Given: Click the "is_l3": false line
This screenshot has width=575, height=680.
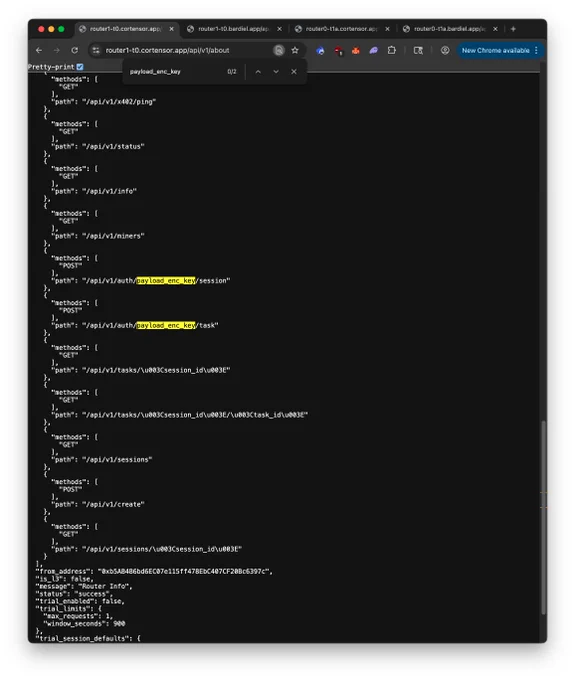Looking at the screenshot, I should tap(65, 579).
